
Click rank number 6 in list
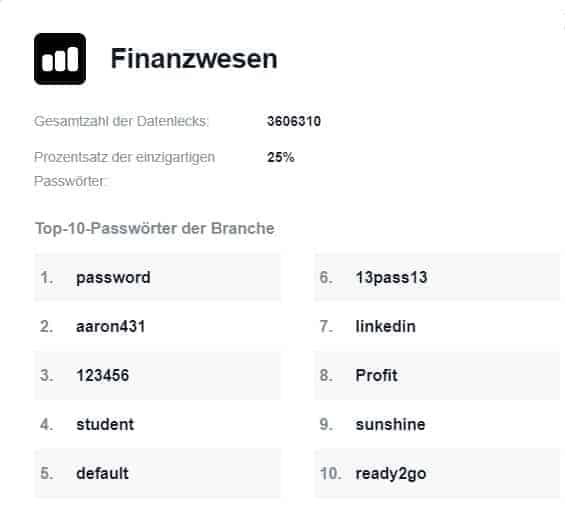point(326,278)
